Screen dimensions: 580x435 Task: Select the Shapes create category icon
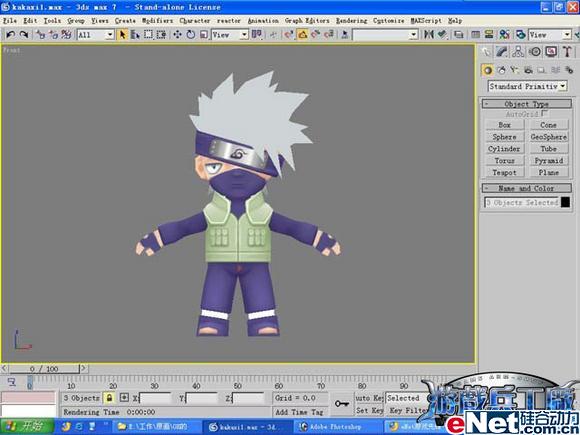[501, 70]
